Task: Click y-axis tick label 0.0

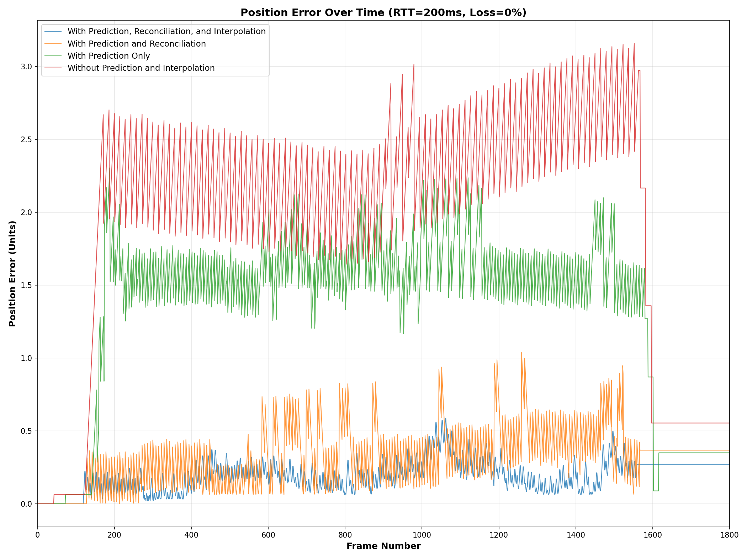Action: pos(26,504)
